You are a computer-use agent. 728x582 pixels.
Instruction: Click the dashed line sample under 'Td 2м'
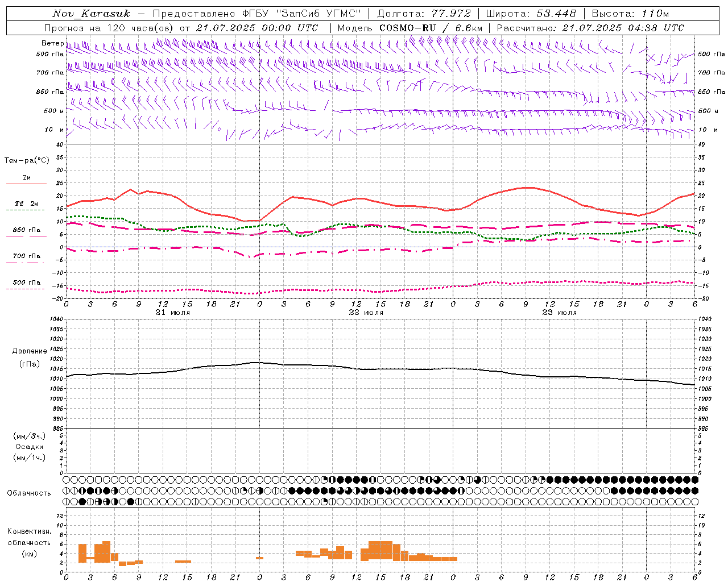(x=25, y=210)
